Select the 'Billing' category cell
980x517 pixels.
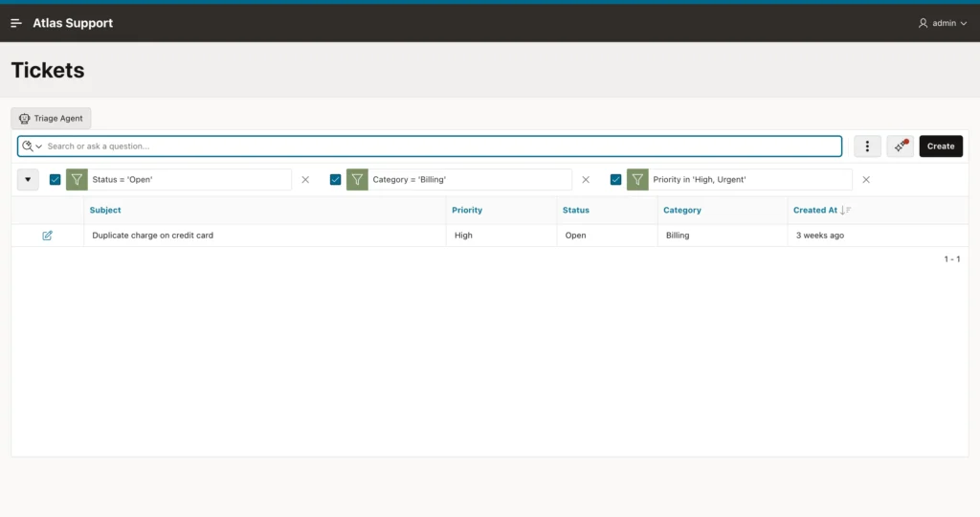(x=723, y=236)
